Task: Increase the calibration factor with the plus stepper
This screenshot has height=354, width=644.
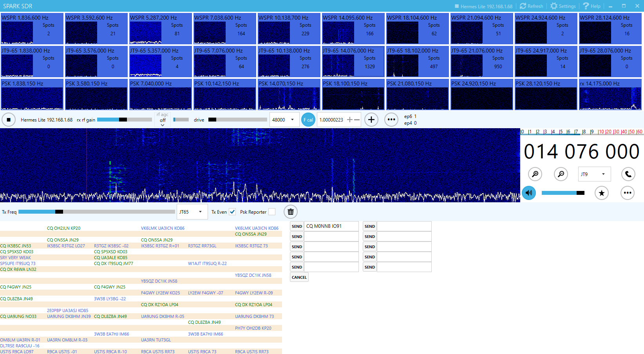Action: pyautogui.click(x=350, y=120)
